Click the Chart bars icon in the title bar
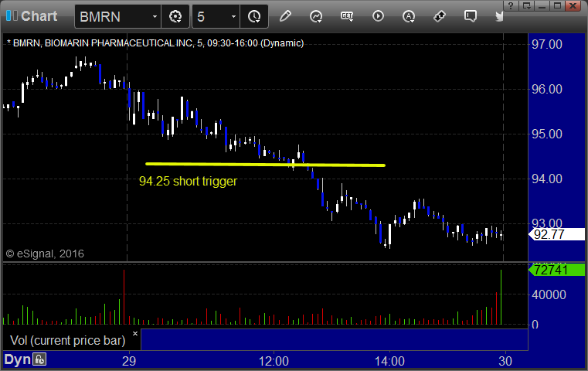The image size is (588, 371). [x=12, y=16]
